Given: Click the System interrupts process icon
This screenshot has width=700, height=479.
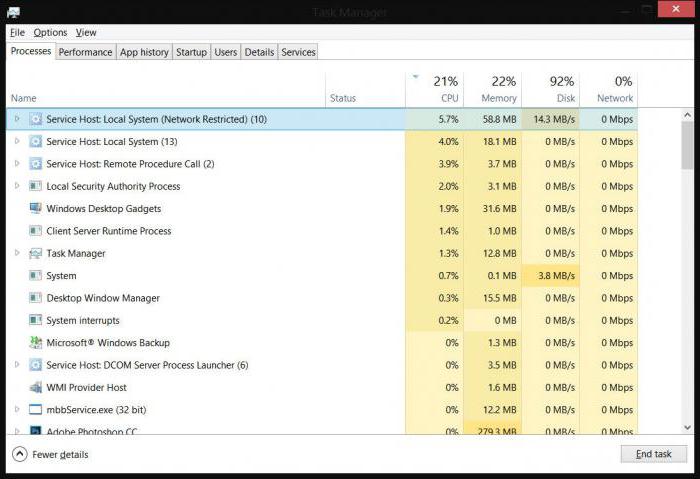Looking at the screenshot, I should 35,320.
